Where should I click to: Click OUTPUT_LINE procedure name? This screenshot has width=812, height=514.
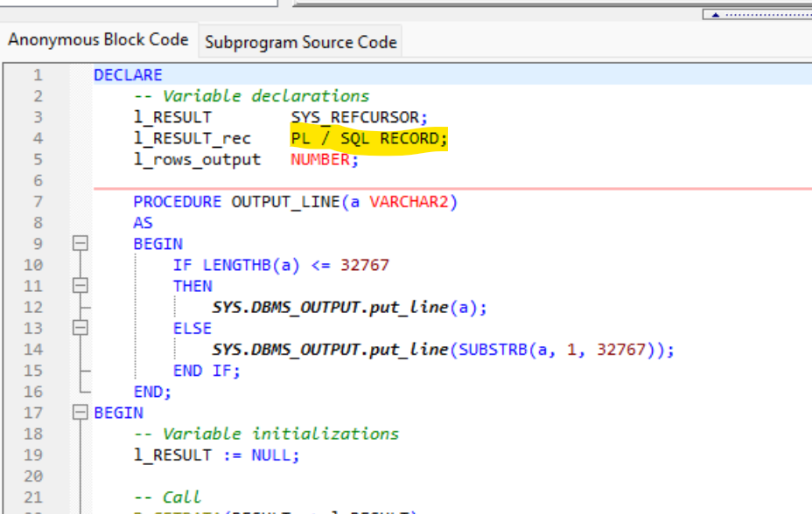click(x=285, y=202)
